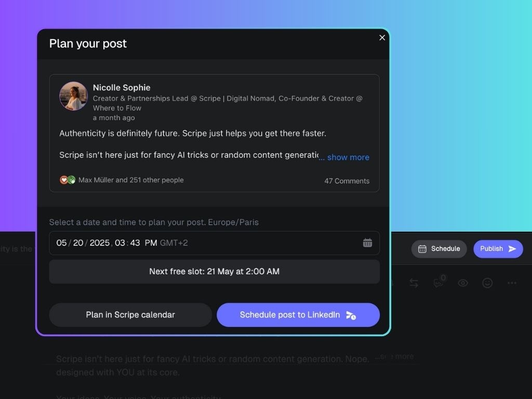
Task: Click the comments icon with 0 badge
Action: point(440,282)
